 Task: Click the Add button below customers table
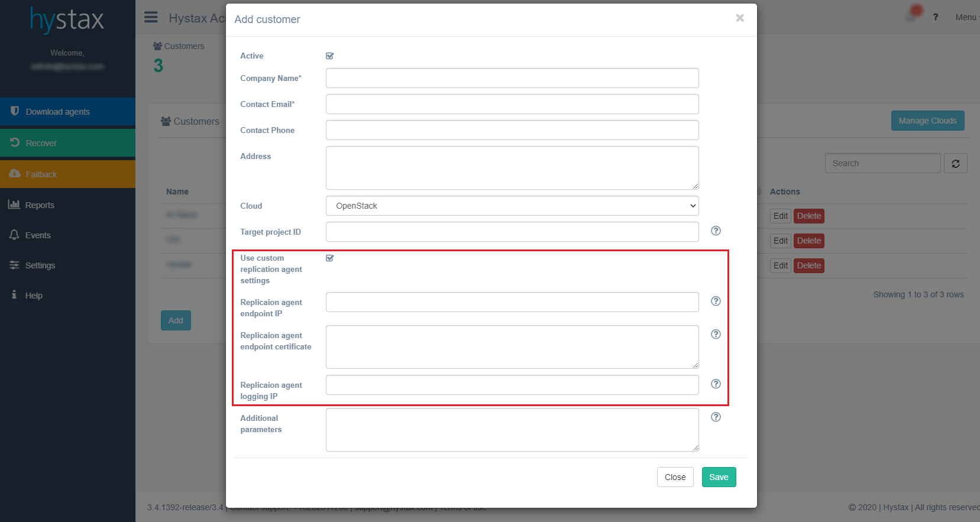coord(176,320)
